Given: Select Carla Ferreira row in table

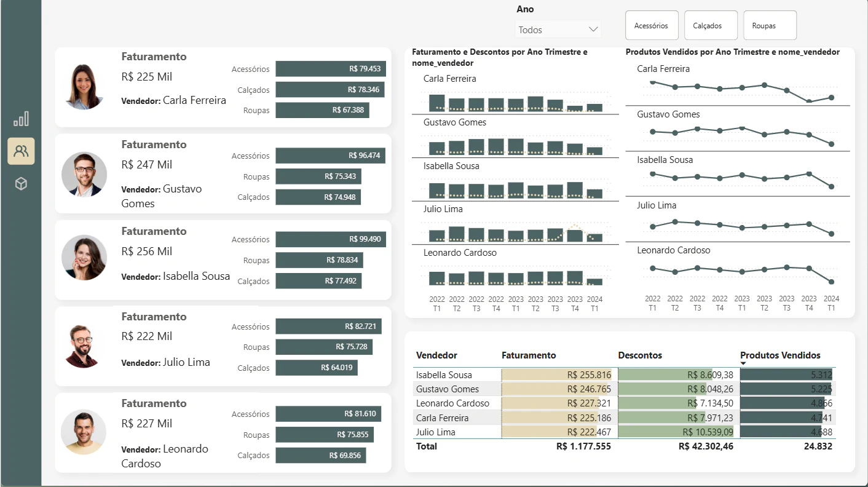Looking at the screenshot, I should 625,418.
